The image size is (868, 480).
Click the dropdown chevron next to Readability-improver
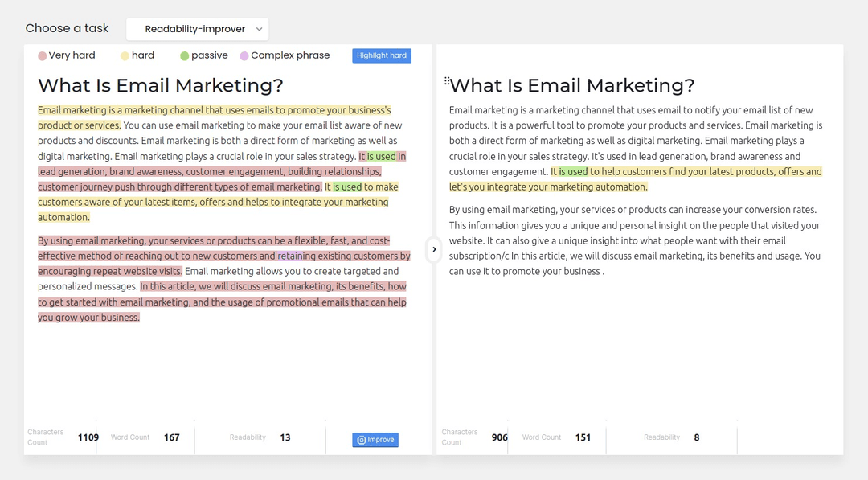coord(259,29)
